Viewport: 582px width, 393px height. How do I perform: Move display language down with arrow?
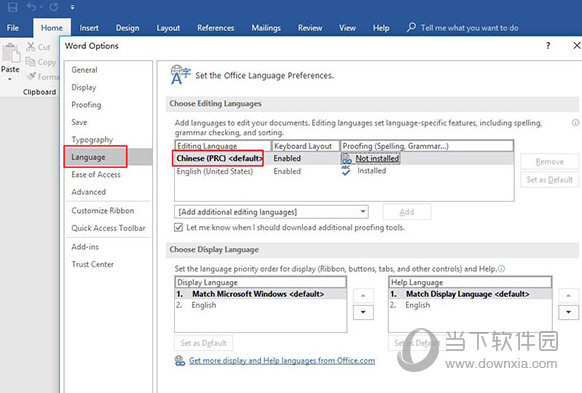coord(363,312)
